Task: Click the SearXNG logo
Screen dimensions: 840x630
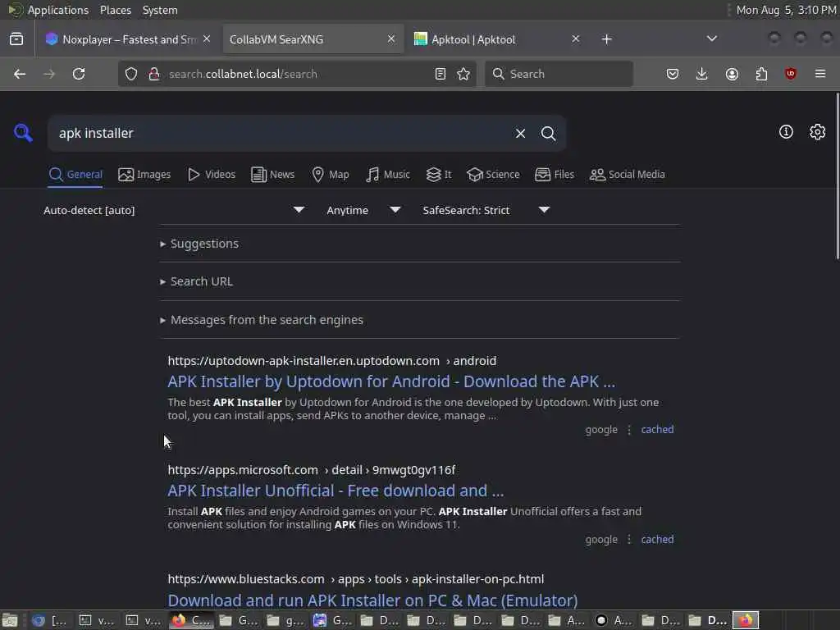Action: tap(23, 133)
